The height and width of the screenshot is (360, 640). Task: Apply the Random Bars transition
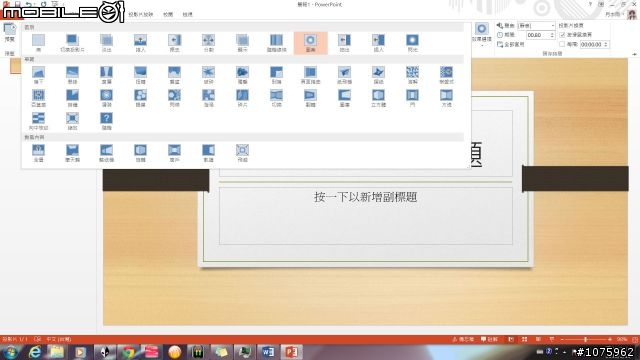click(x=276, y=43)
